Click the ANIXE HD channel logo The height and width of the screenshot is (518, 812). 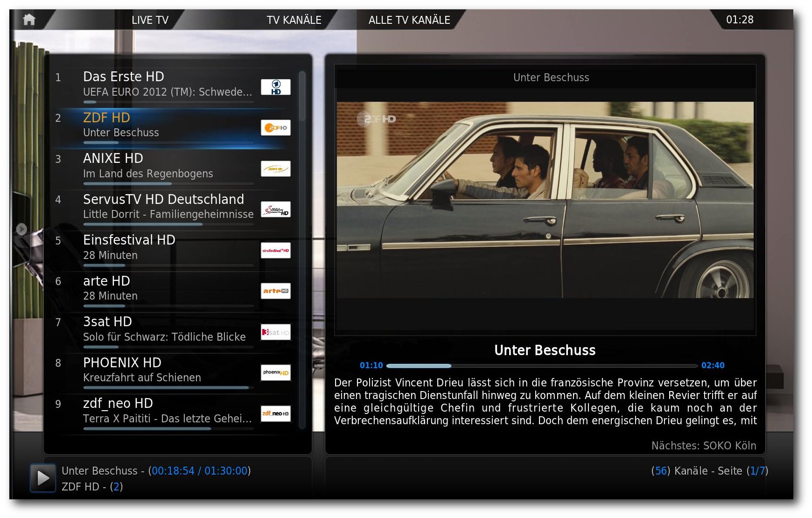coord(275,168)
